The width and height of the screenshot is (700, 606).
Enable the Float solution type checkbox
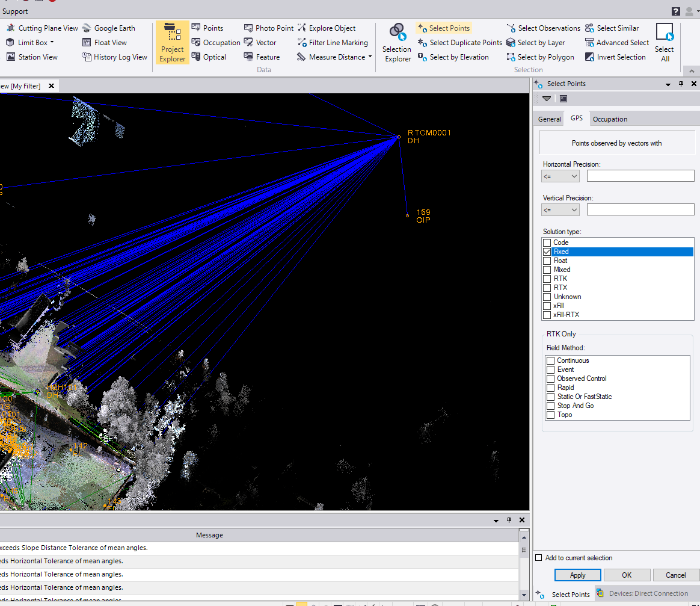(x=547, y=261)
